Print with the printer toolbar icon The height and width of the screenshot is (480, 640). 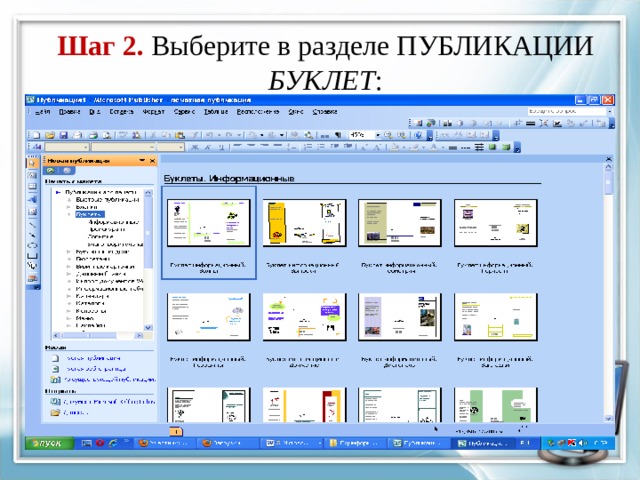coord(93,135)
